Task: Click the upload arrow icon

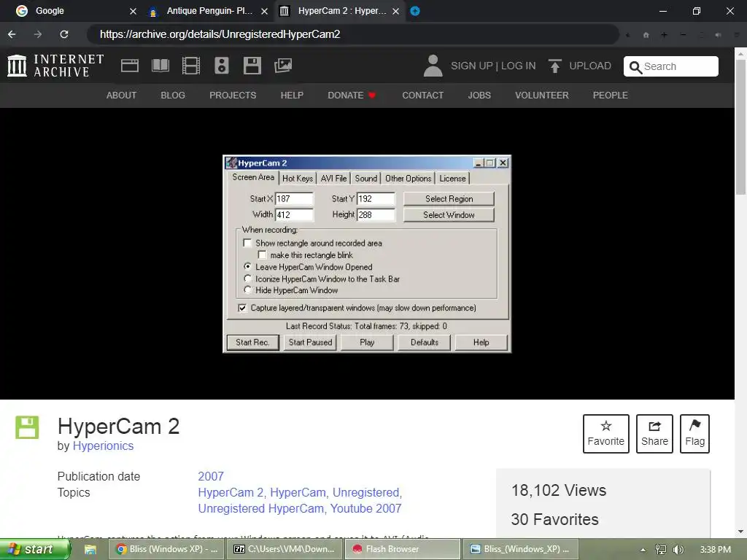Action: [x=554, y=66]
